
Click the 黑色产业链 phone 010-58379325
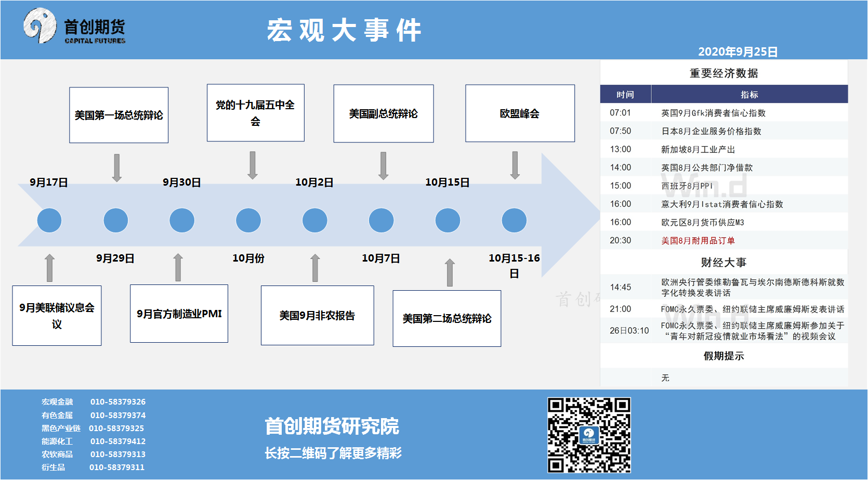[116, 429]
